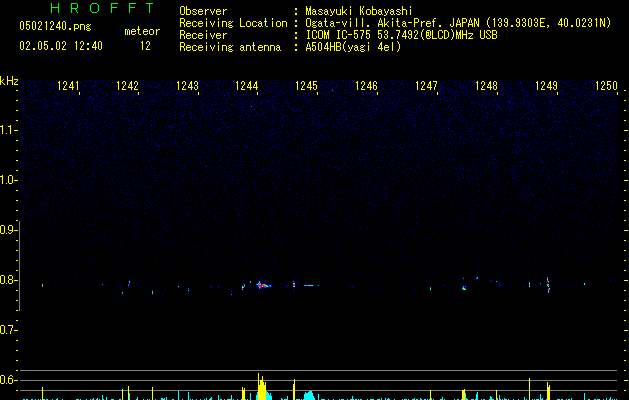Click the 1243 time axis marker
The image size is (629, 400).
(x=187, y=86)
